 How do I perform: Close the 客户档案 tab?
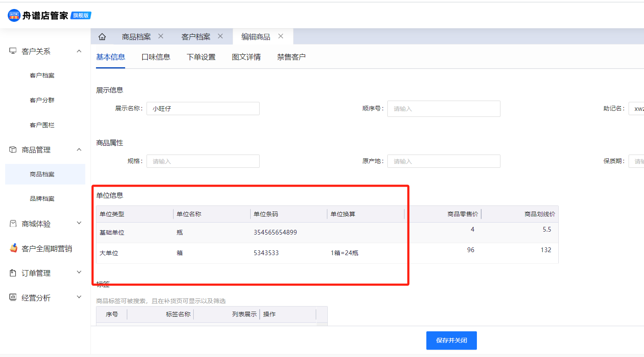click(x=220, y=36)
